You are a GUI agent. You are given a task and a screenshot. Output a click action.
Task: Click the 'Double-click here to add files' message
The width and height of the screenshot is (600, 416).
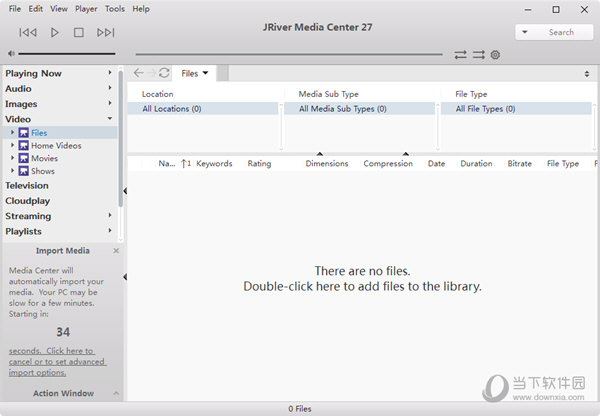pos(362,286)
